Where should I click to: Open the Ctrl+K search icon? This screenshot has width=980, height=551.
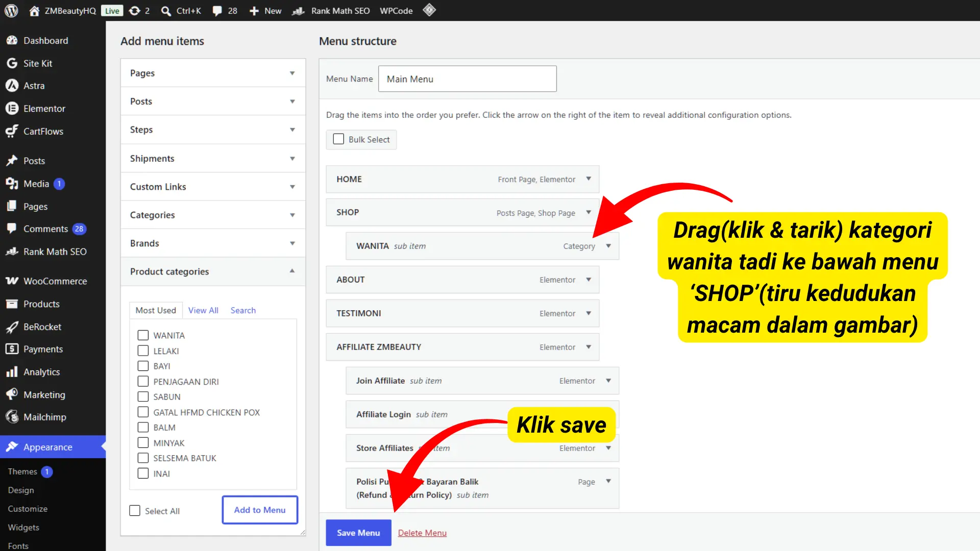pos(166,11)
